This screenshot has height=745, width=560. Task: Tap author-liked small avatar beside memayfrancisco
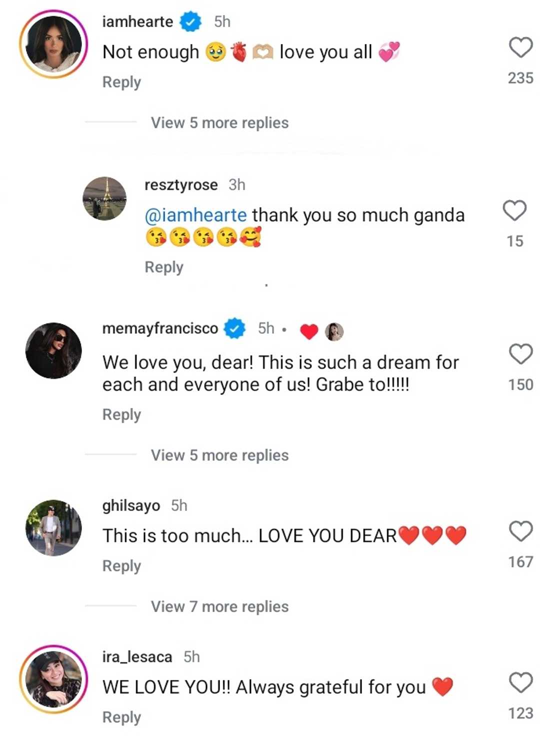pos(334,331)
